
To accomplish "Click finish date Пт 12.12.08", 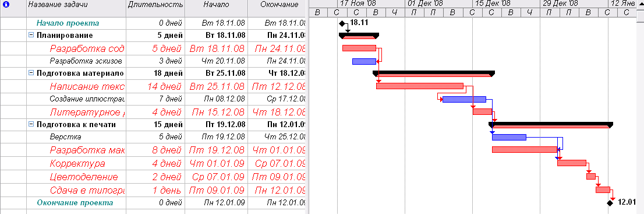I will click(277, 87).
